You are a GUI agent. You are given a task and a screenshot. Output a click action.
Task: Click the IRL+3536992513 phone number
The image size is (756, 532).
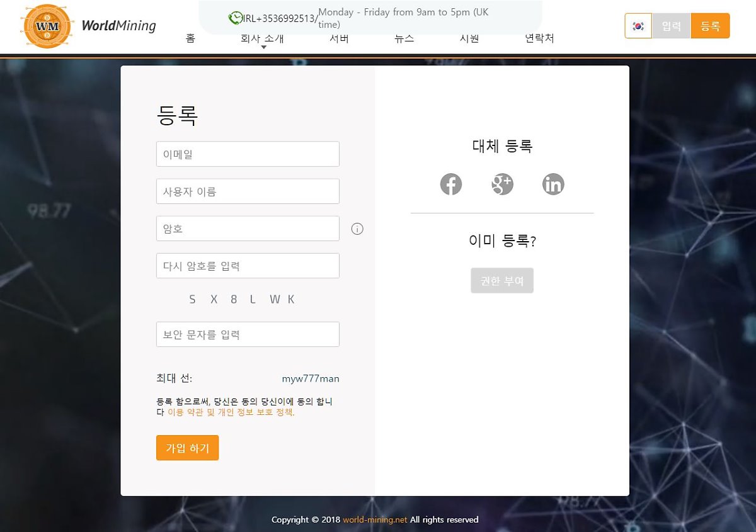(279, 19)
